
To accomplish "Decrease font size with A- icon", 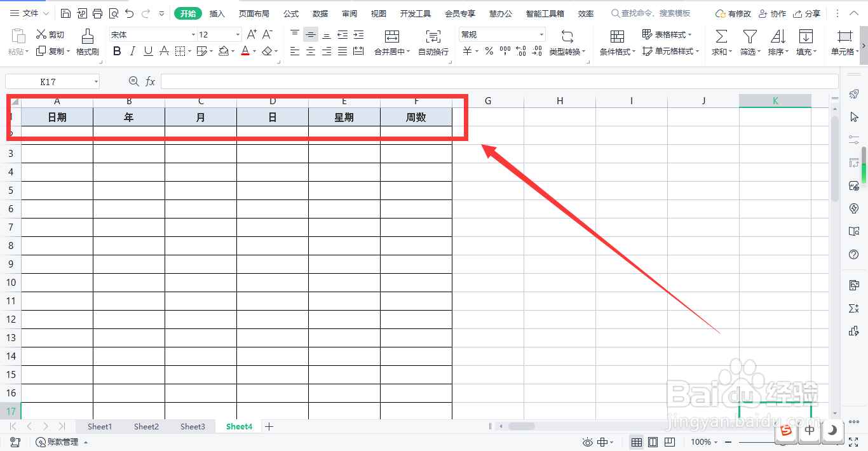I will pyautogui.click(x=268, y=35).
